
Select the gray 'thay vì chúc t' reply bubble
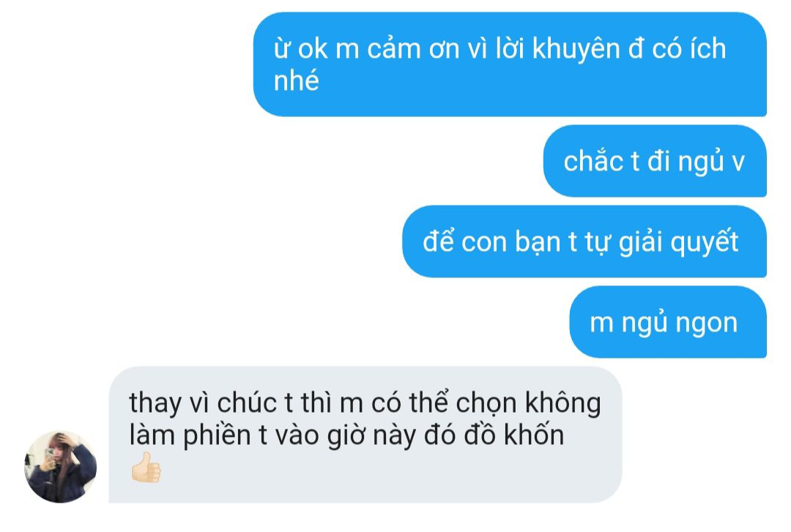365,435
